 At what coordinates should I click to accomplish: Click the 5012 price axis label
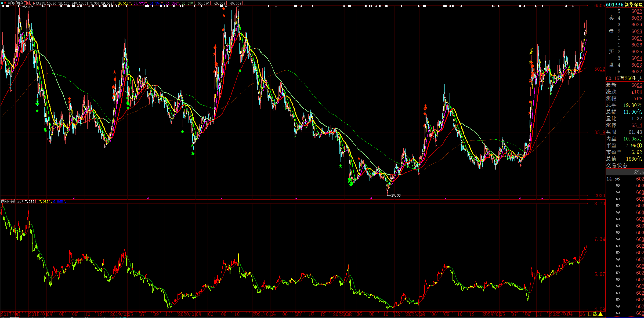point(600,69)
